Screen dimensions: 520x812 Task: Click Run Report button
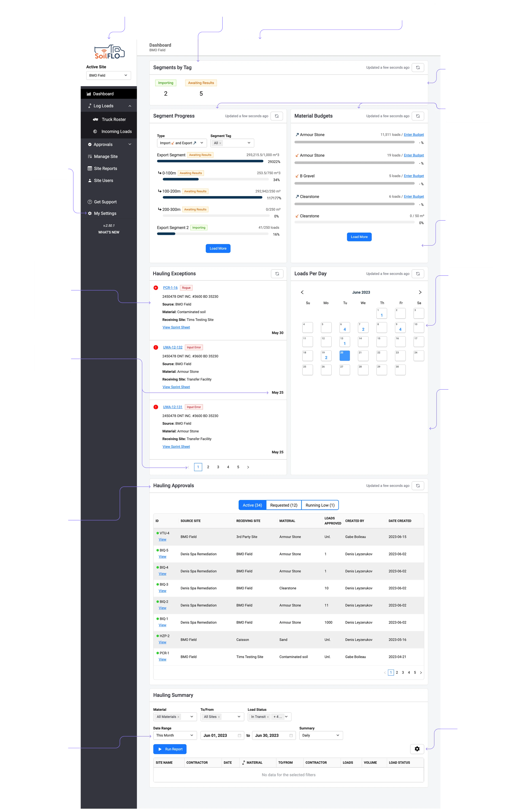[170, 749]
